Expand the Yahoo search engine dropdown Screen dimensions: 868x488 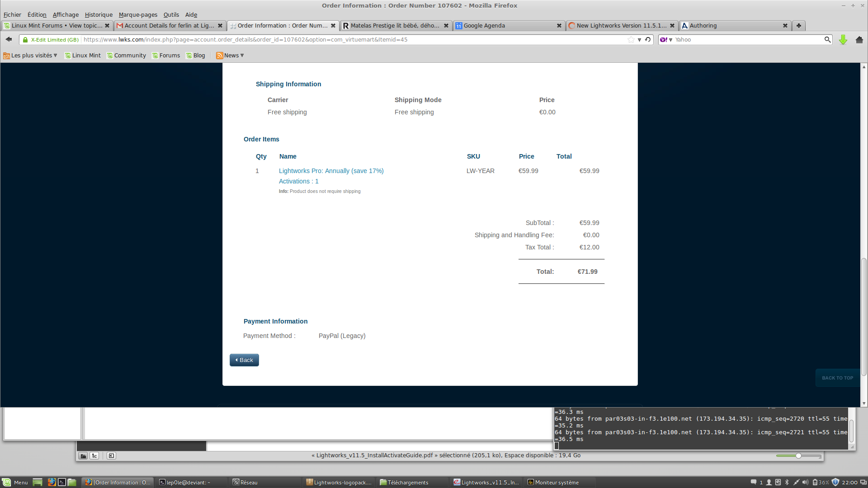tap(670, 40)
